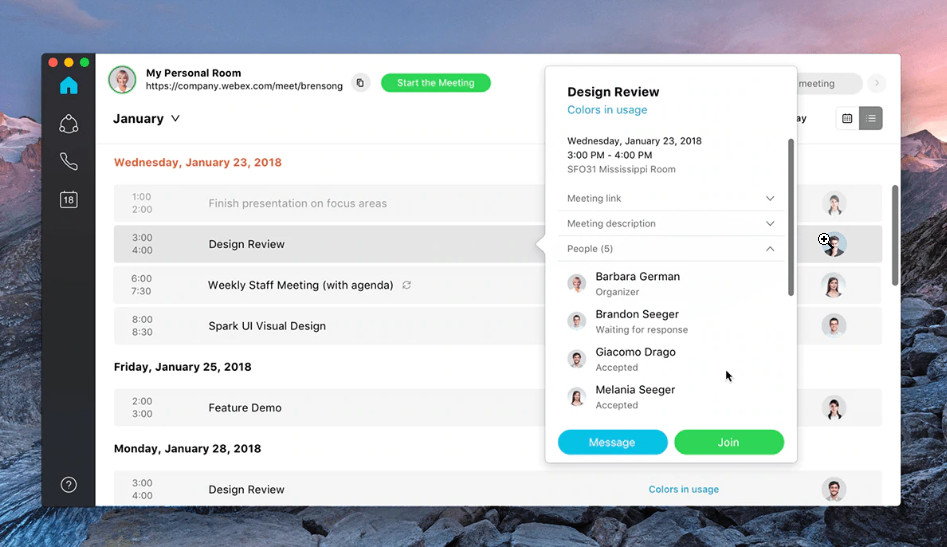Click Brandon Seeger's avatar
The image size is (947, 547).
point(577,321)
